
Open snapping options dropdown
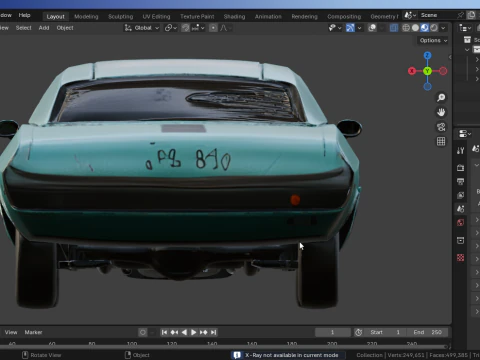198,28
